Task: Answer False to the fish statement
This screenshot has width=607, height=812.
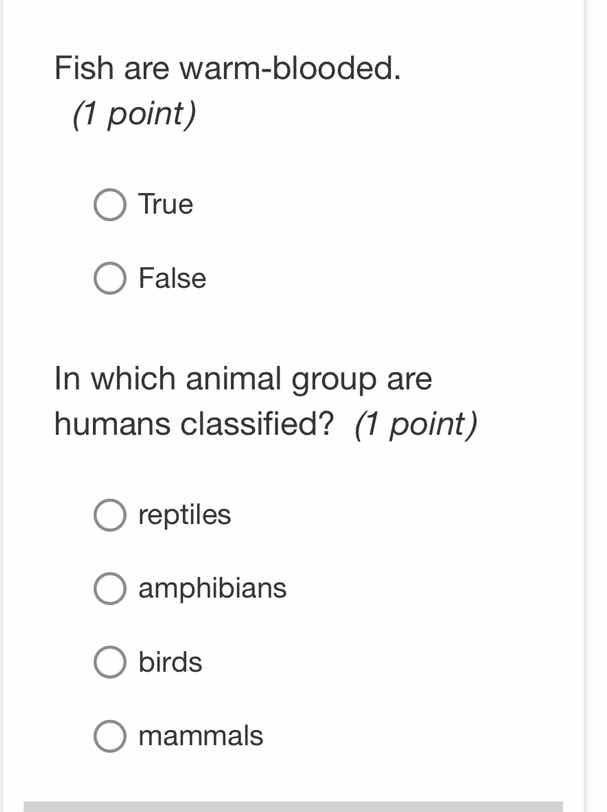Action: tap(109, 278)
